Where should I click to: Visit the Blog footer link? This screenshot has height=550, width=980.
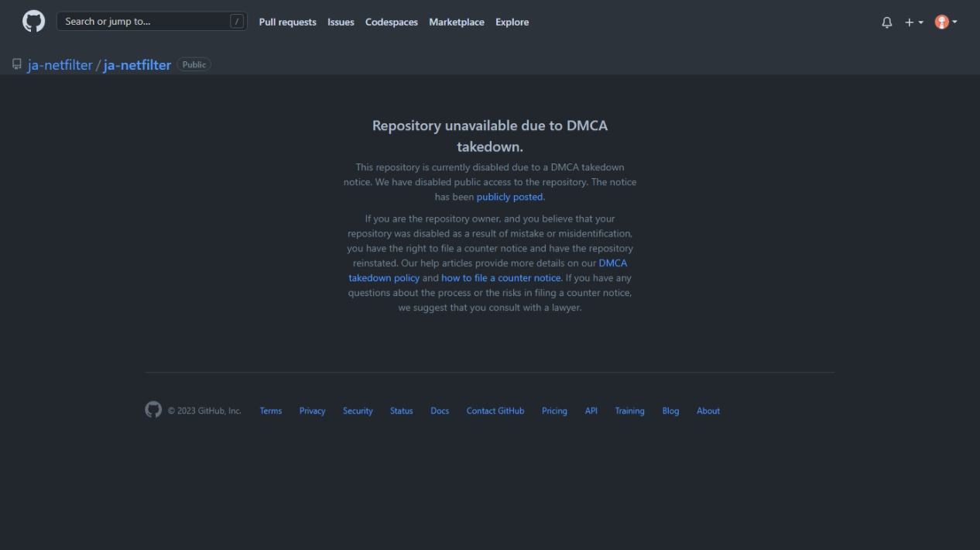(670, 411)
